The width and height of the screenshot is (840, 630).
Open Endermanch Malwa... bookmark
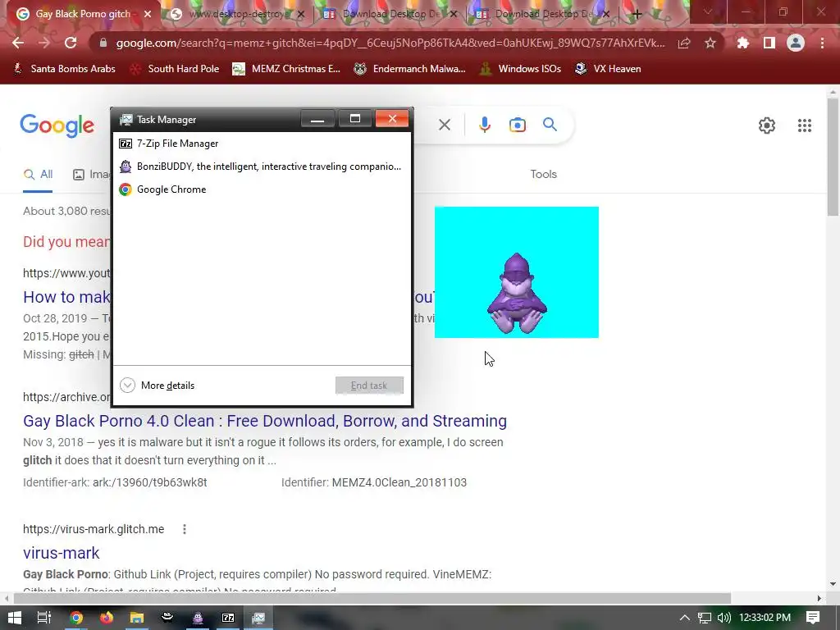tap(410, 69)
